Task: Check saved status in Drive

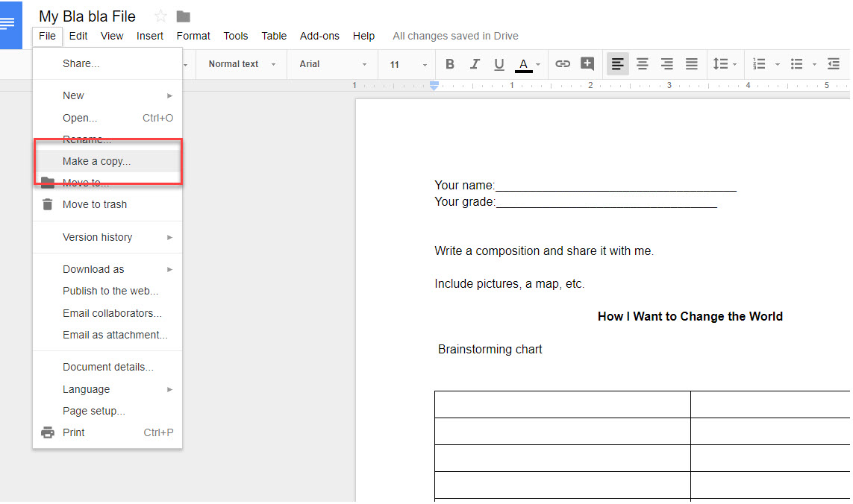Action: point(454,36)
